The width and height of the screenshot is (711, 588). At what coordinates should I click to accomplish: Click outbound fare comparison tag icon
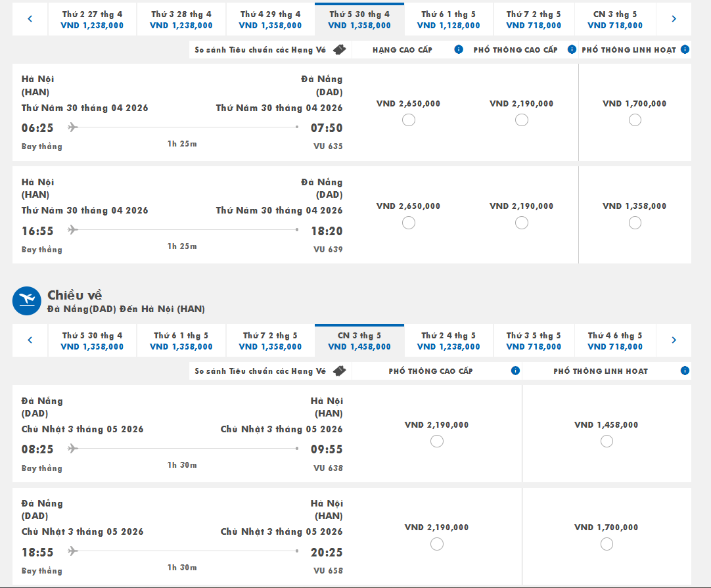coord(339,50)
